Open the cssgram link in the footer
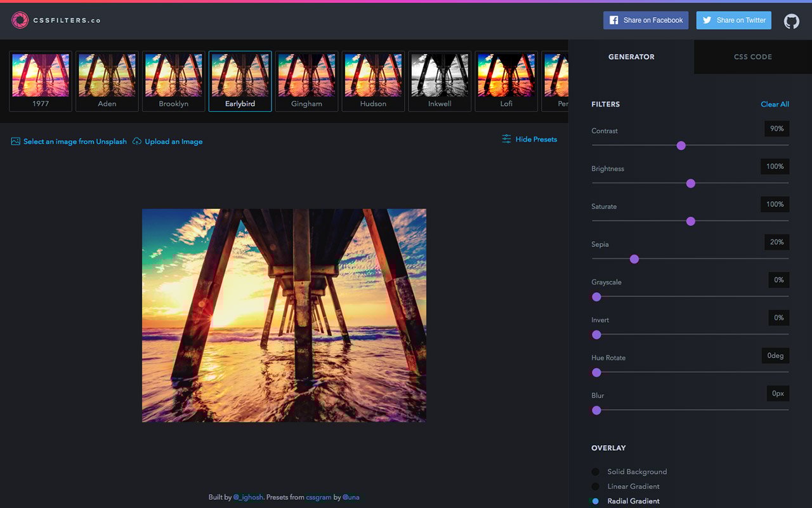 click(318, 497)
